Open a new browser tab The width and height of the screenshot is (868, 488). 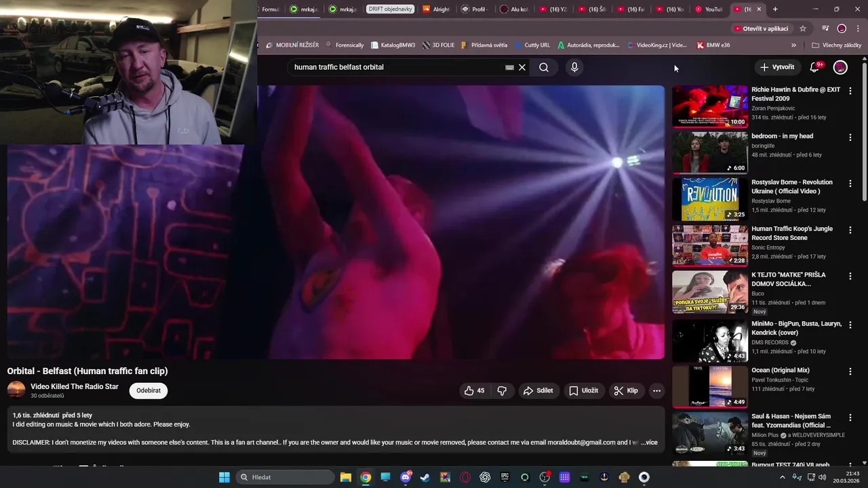coord(775,9)
